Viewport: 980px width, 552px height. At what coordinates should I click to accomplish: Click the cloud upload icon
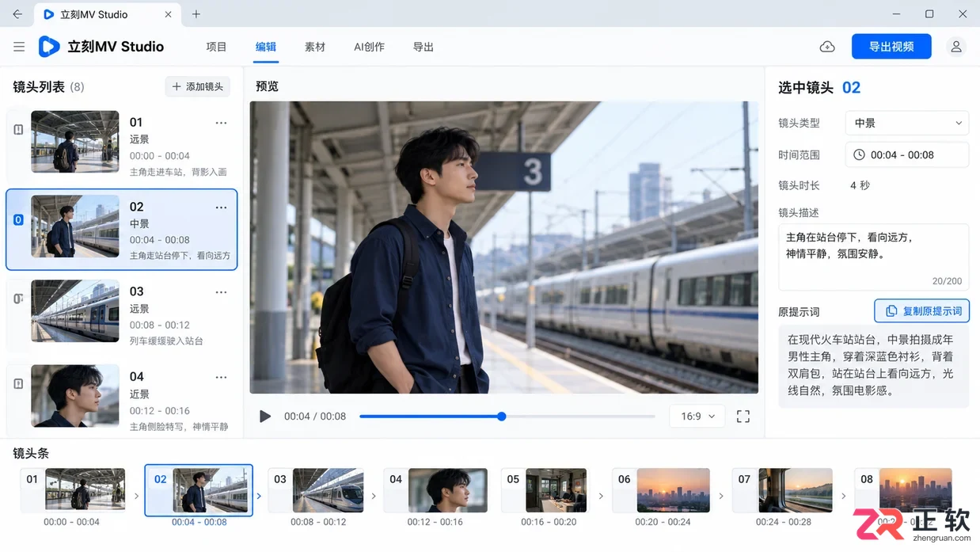827,47
